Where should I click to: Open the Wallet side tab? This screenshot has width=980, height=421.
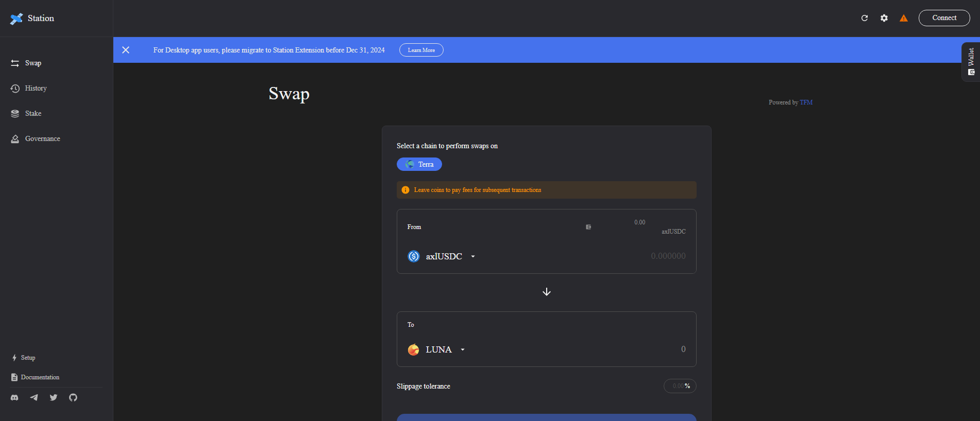coord(971,62)
